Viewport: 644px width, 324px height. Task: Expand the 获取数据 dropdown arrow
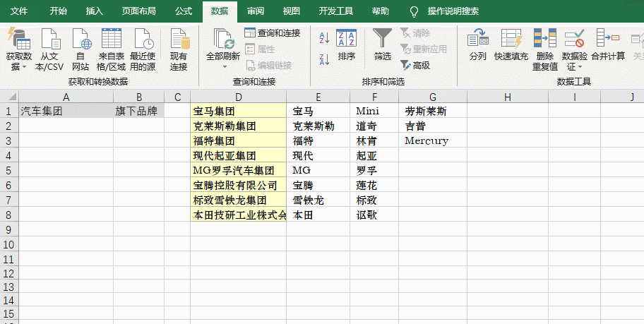24,66
